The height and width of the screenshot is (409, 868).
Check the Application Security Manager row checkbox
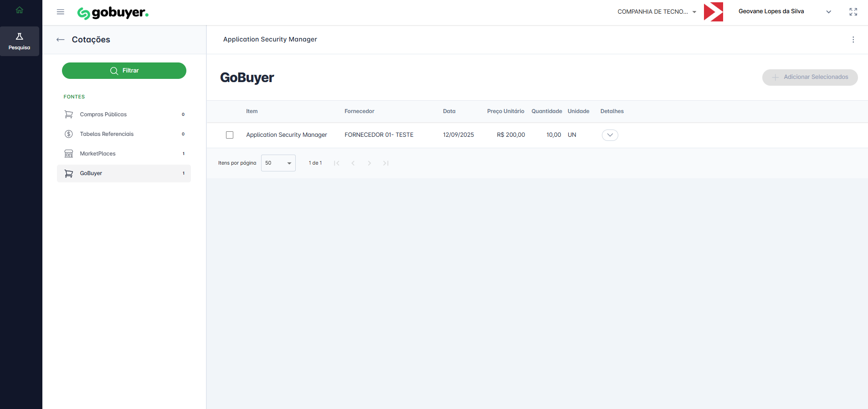point(230,135)
